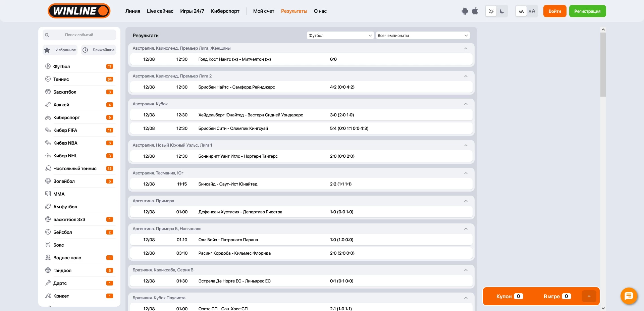The height and width of the screenshot is (311, 644).
Task: Click the page vertical scrollbar thumb
Action: tap(603, 64)
